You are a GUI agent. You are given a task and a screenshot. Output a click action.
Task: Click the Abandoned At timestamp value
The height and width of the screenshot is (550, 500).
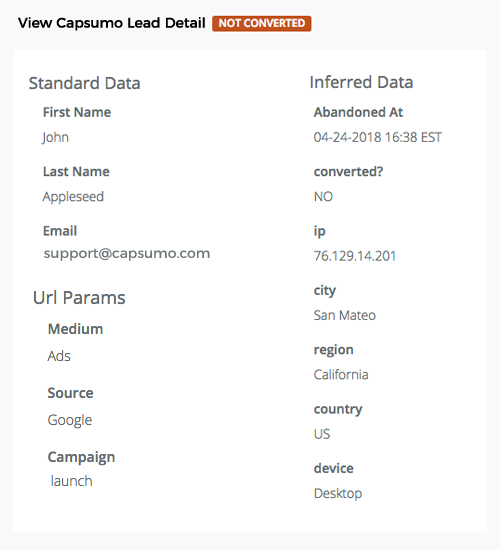coord(378,137)
